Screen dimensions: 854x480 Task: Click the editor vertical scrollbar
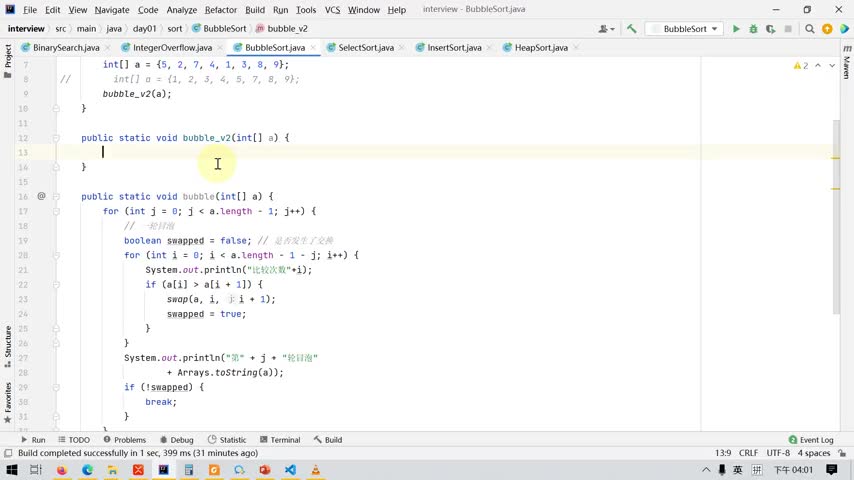[835, 217]
